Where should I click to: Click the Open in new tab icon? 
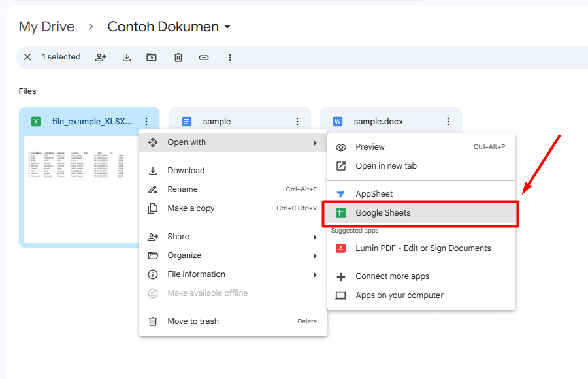[x=341, y=166]
